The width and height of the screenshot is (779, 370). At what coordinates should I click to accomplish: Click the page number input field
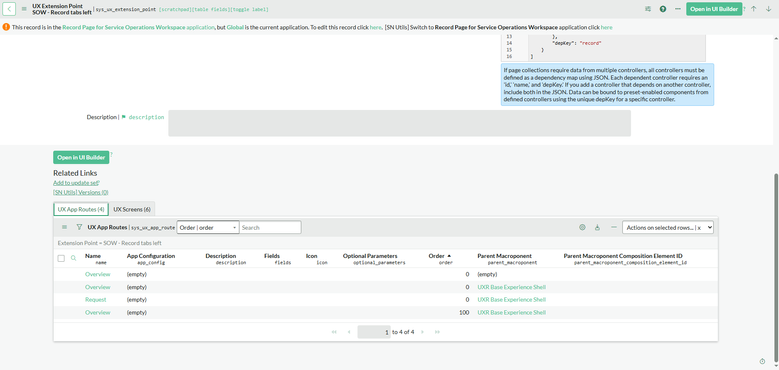tap(374, 332)
